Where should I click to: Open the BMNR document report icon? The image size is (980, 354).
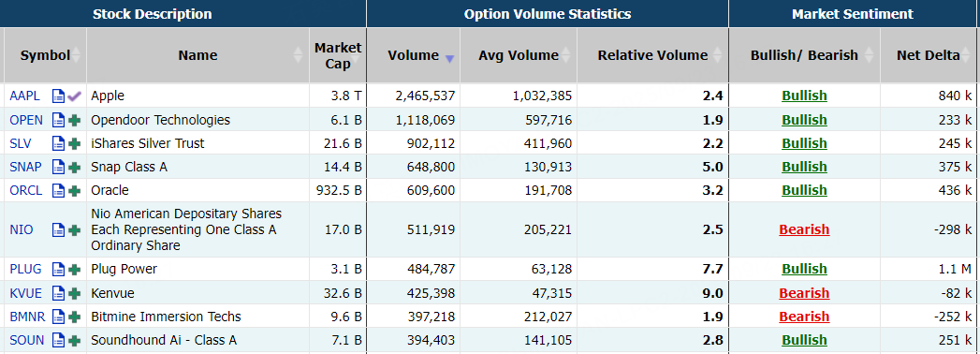(58, 317)
